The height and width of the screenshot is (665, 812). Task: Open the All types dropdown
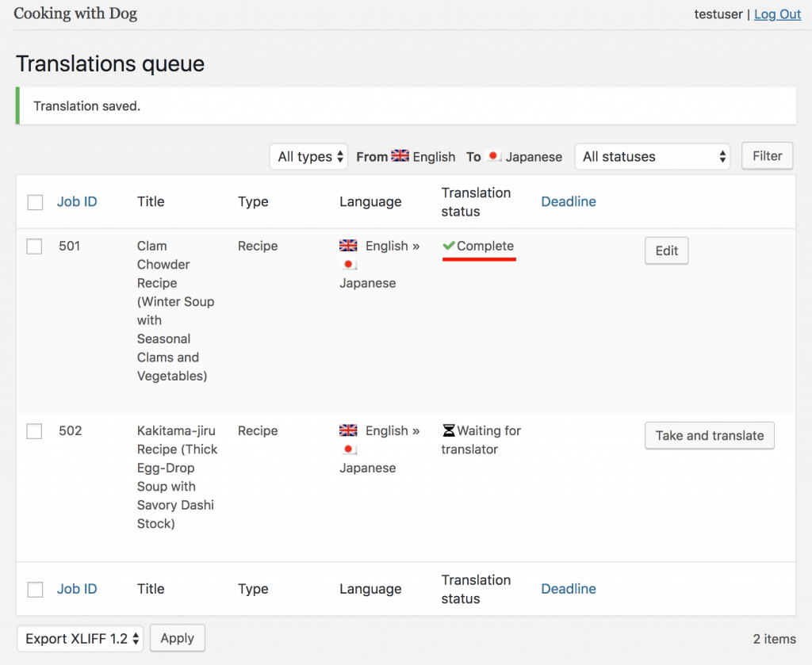pyautogui.click(x=308, y=156)
